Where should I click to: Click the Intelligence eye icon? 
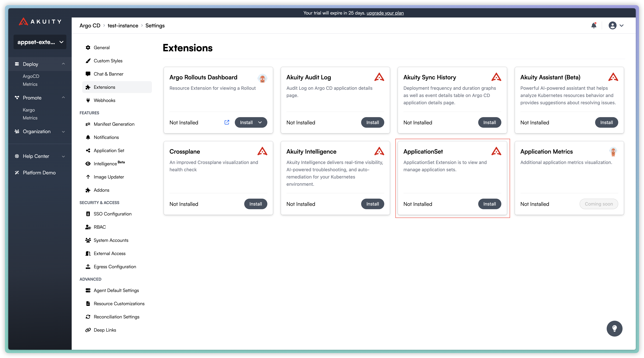[88, 164]
